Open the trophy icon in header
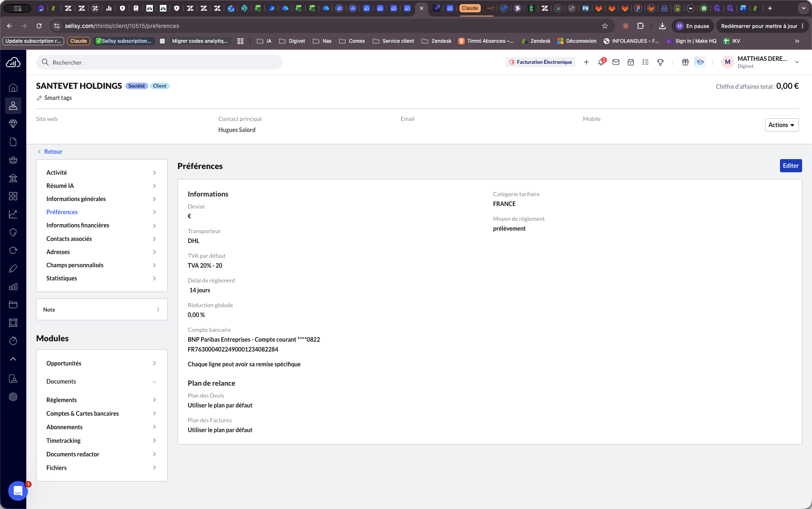 pyautogui.click(x=660, y=62)
